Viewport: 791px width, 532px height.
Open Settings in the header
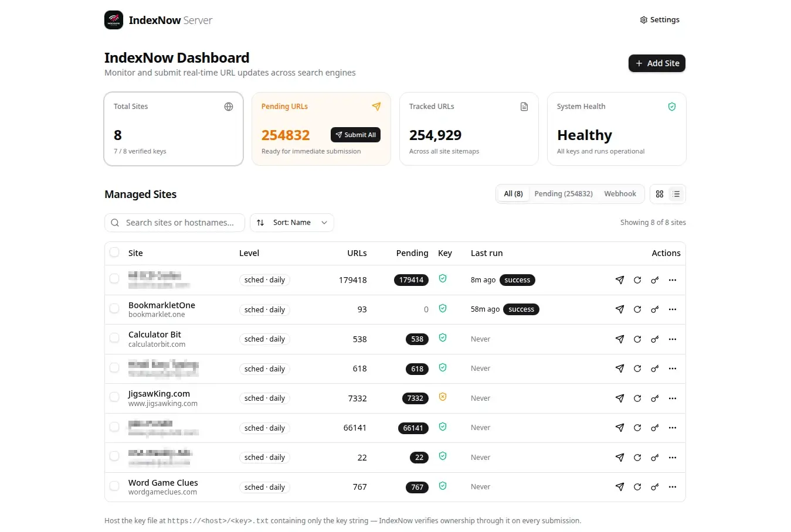660,20
